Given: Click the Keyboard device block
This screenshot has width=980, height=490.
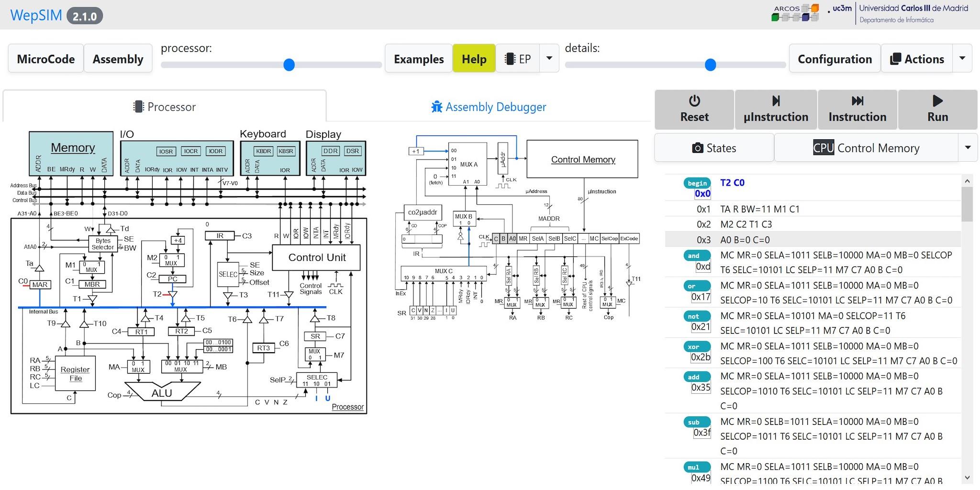Looking at the screenshot, I should pos(270,158).
